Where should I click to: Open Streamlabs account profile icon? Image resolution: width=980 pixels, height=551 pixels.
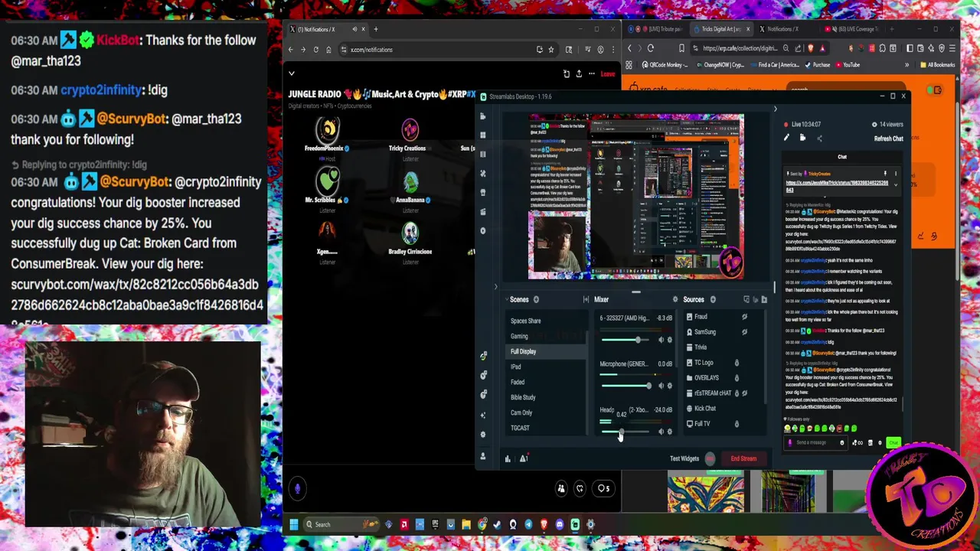coord(482,456)
